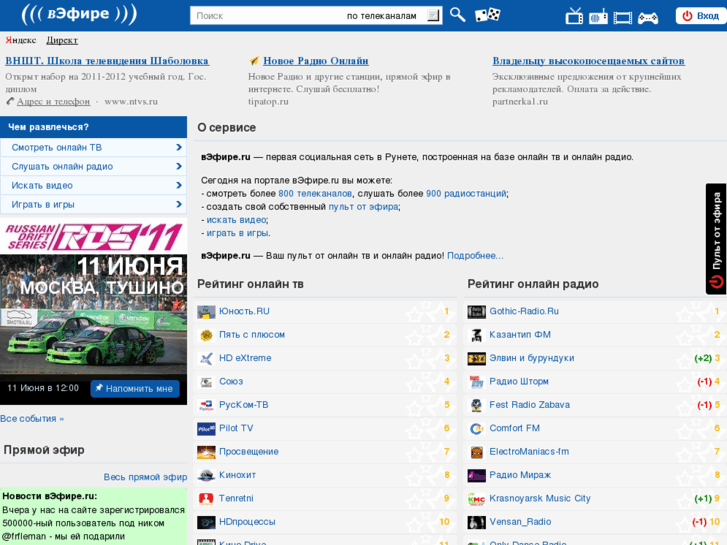Click the Юность.RU channel icon
Screen dimensions: 727x545
[x=206, y=312]
